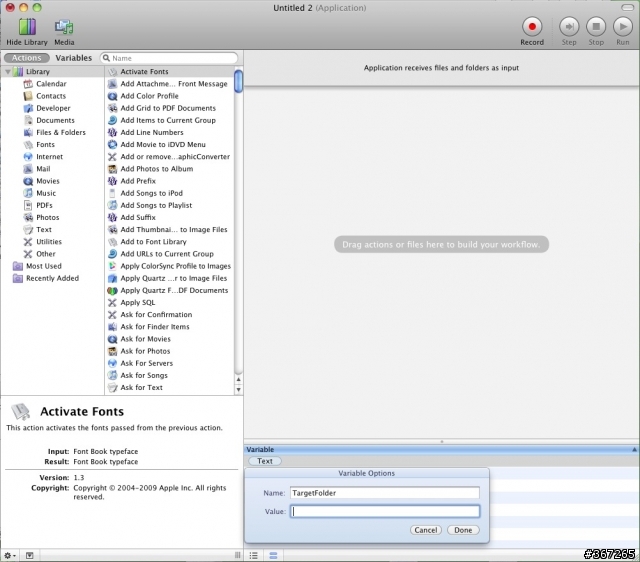Select the Files & Folders category icon
640x562 pixels.
[x=28, y=132]
